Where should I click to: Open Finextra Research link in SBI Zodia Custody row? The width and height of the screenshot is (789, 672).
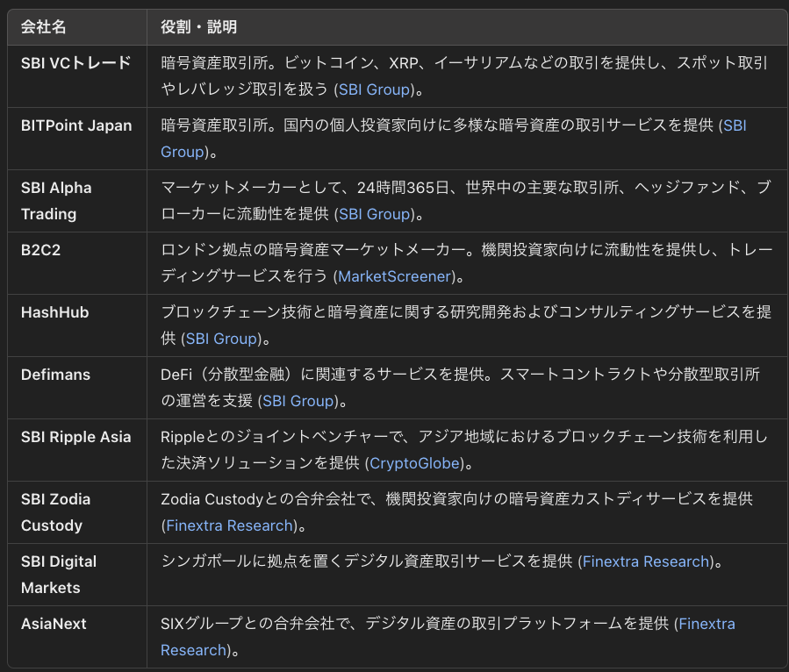[229, 525]
